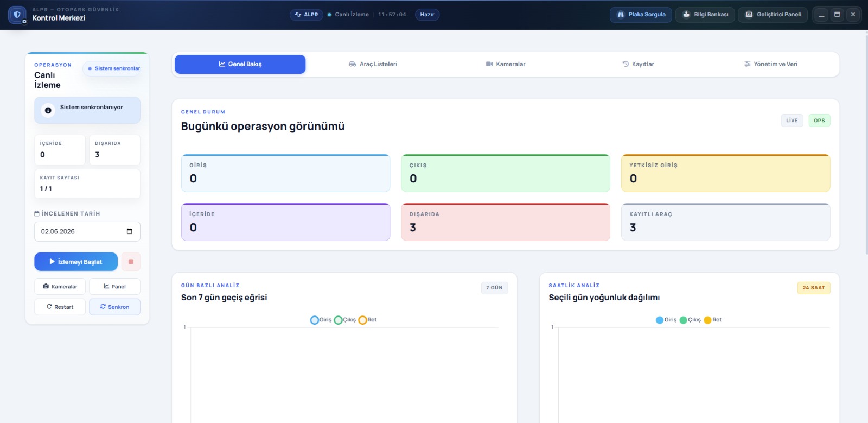
Task: Click the shield logo icon in header
Action: point(17,15)
